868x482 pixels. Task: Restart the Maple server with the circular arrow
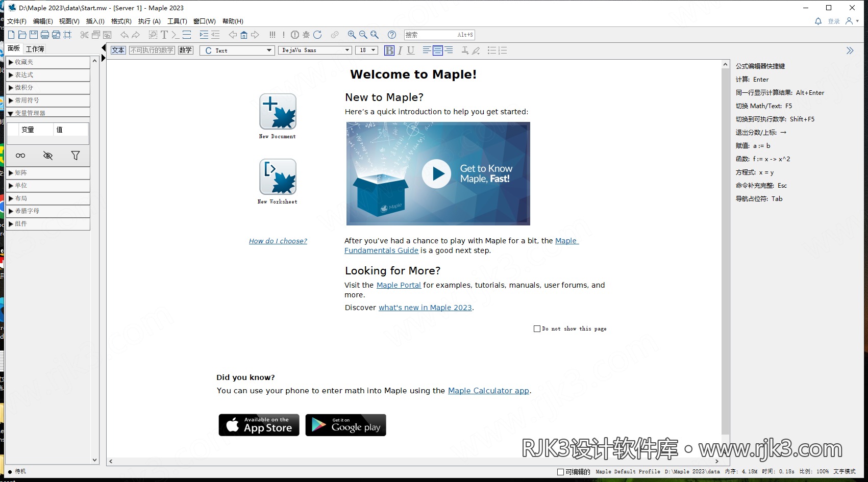(x=317, y=35)
